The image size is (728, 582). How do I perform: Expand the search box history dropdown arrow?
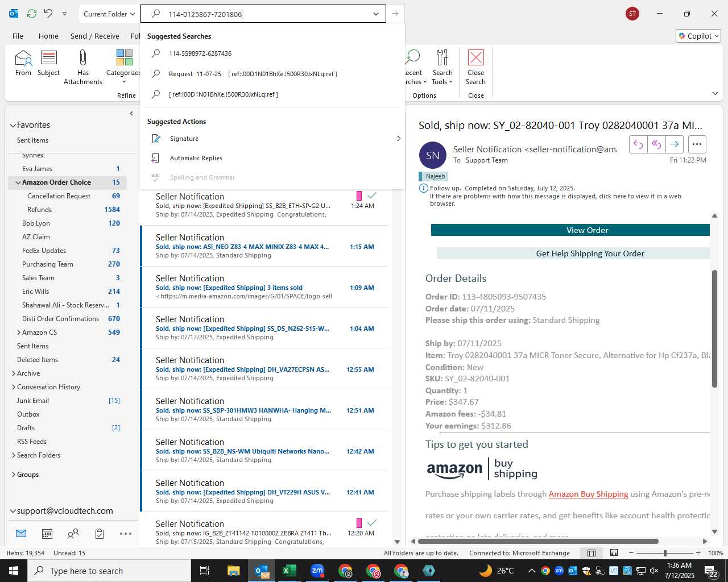[376, 14]
